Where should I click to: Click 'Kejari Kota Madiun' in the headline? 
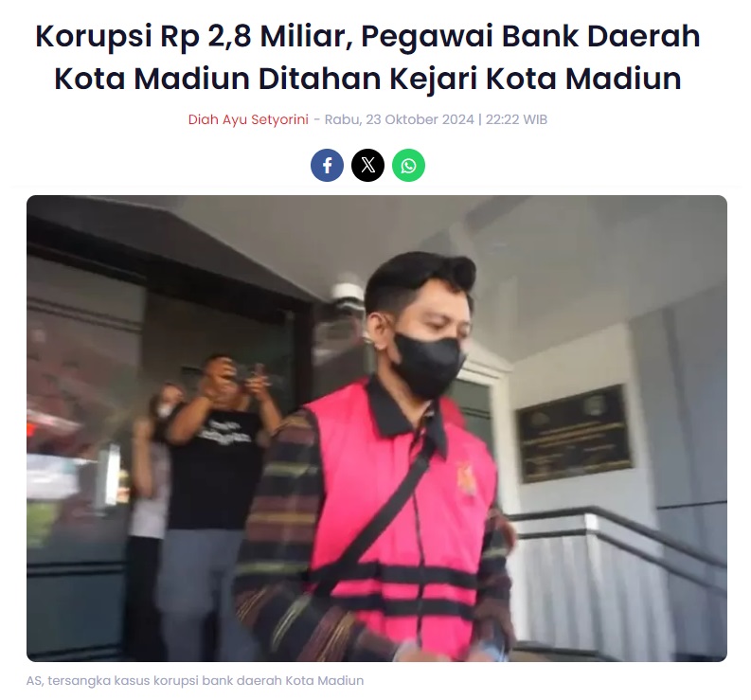click(x=535, y=79)
